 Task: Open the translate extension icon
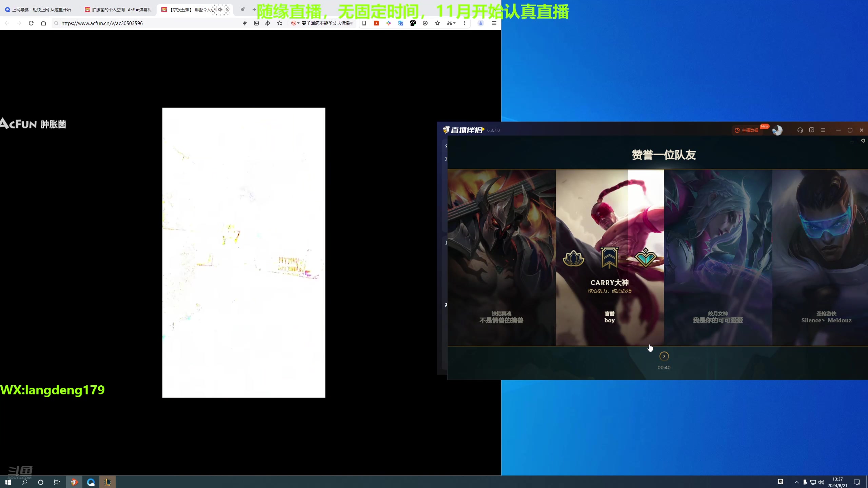[x=401, y=23]
